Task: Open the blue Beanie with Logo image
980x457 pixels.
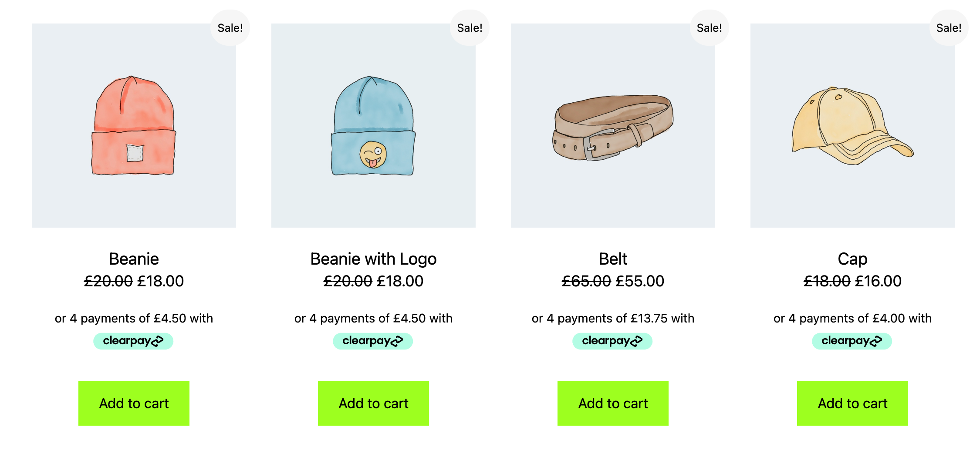Action: coord(373,126)
